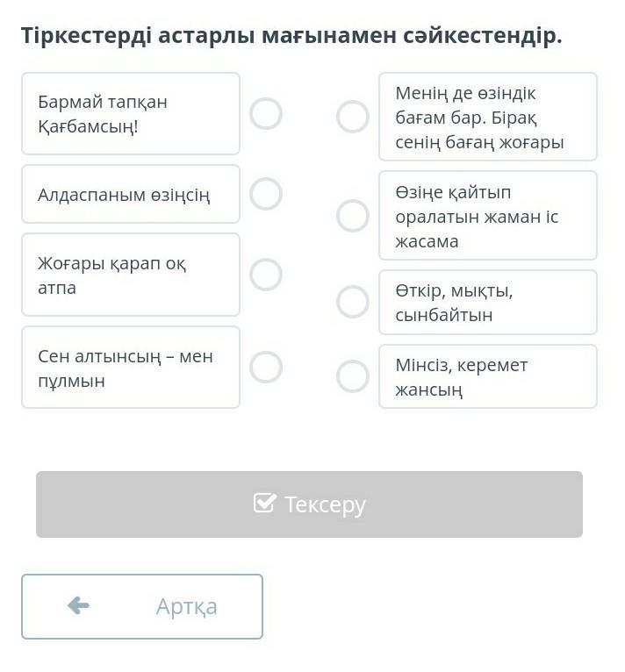
Task: Select circle beside 'Менің де өзіндік бағам бар'
Action: [353, 117]
